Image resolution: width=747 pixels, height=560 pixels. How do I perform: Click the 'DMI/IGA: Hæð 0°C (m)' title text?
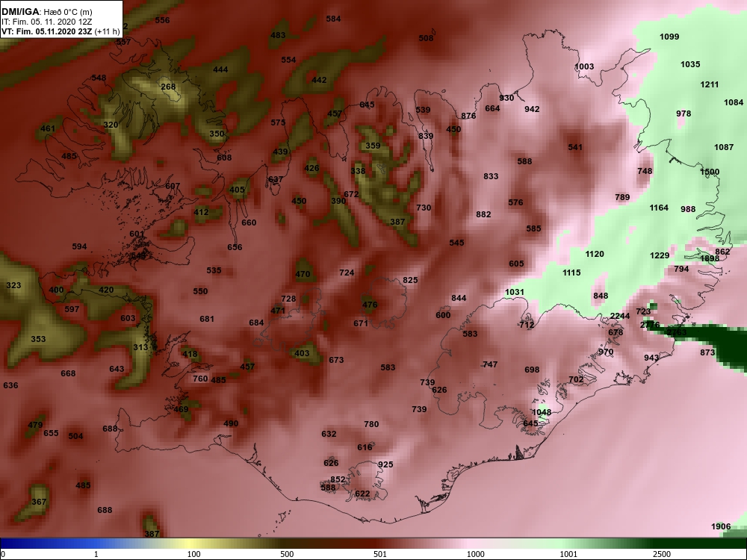(46, 11)
